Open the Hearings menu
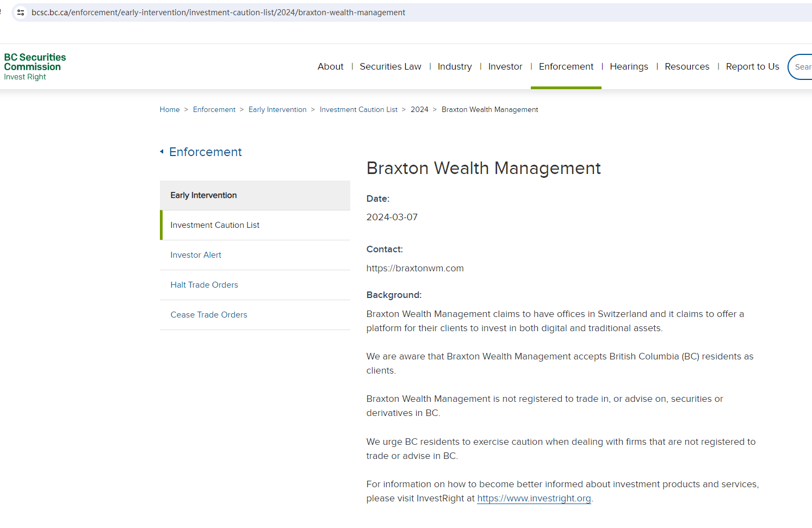Screen dimensions: 812x528 click(629, 66)
